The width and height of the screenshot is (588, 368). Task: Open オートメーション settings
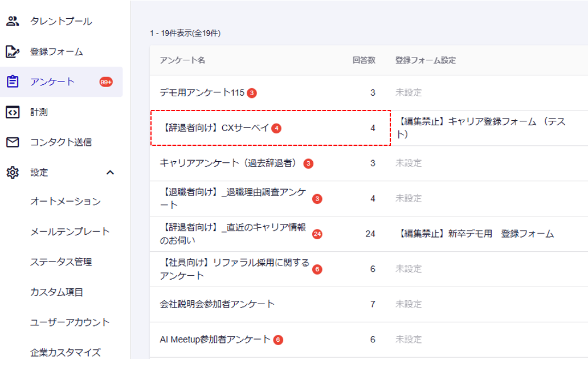point(65,202)
